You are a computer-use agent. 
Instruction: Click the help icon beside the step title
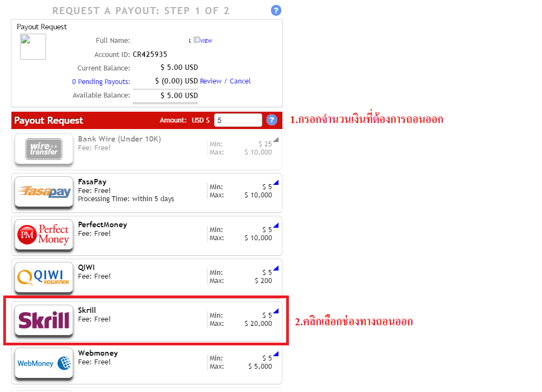pyautogui.click(x=276, y=10)
